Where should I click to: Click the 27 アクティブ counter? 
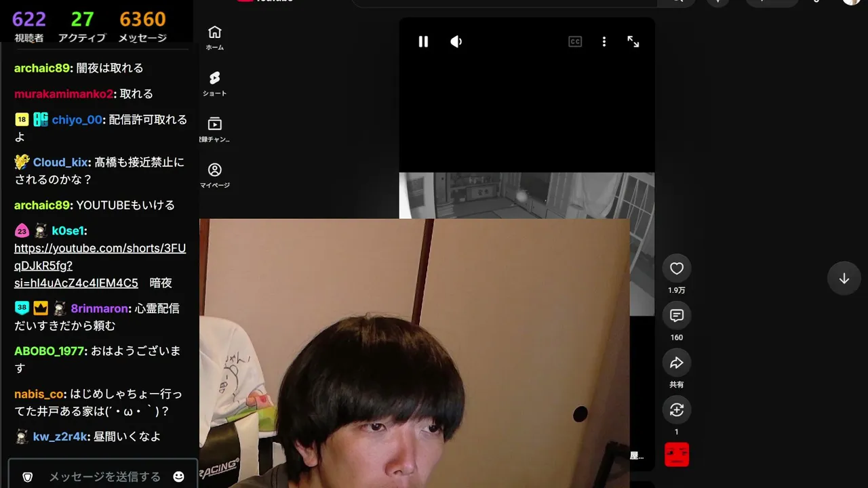[x=82, y=26]
